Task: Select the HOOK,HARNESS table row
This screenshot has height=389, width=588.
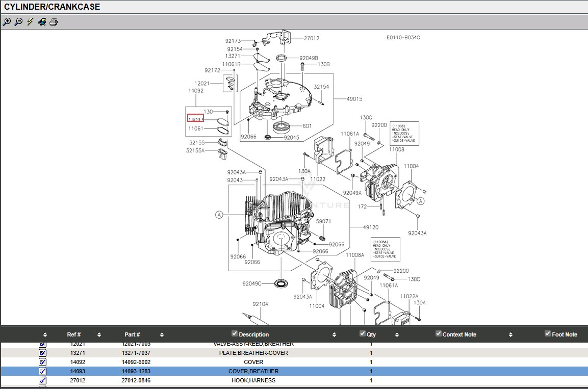Action: (x=253, y=380)
